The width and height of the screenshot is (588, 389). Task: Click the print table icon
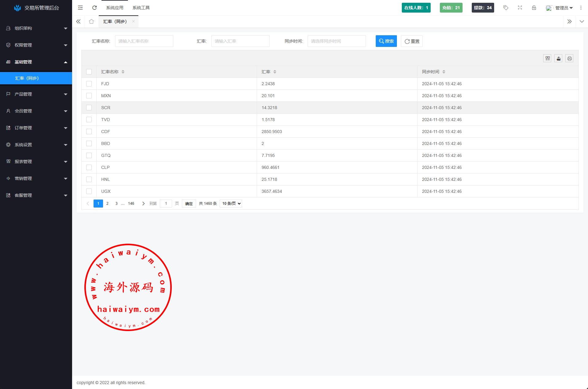point(570,58)
